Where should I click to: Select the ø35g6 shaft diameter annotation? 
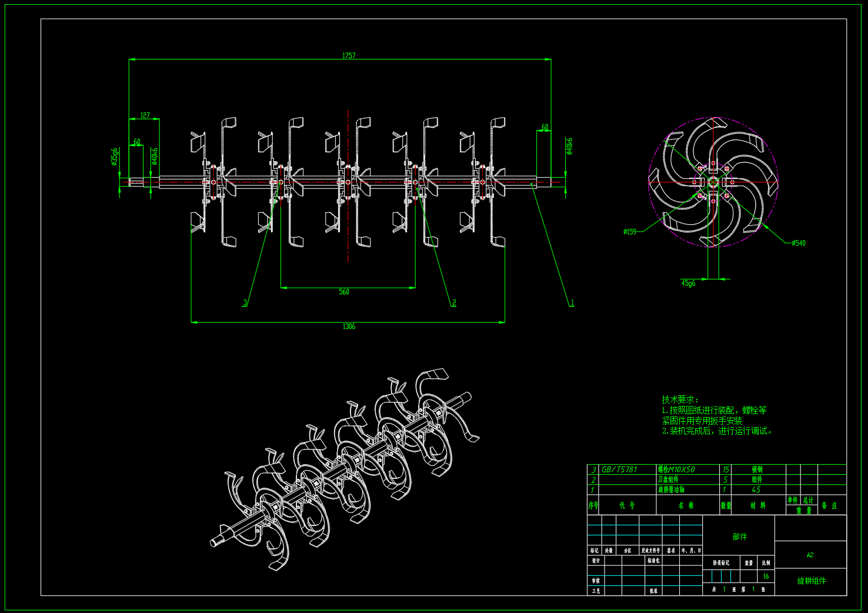tap(115, 157)
